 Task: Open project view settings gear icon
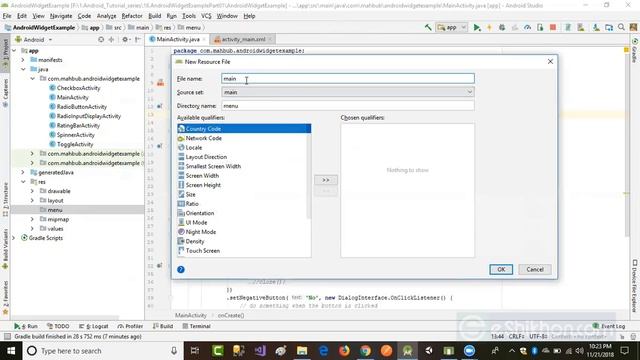[x=125, y=40]
